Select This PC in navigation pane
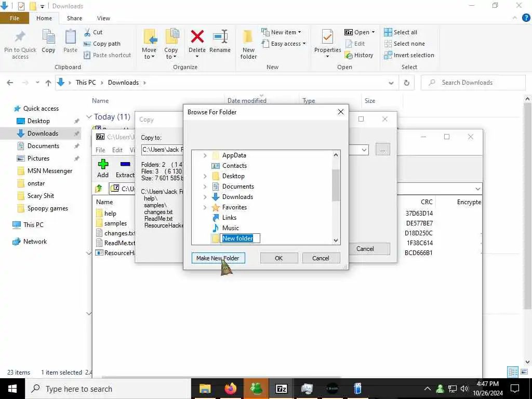 tap(33, 224)
